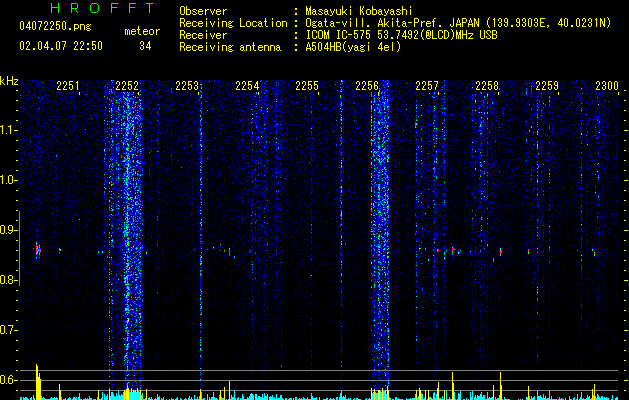Click the date stamp 02.04.07 22:50
This screenshot has height=400, width=629.
coord(61,46)
